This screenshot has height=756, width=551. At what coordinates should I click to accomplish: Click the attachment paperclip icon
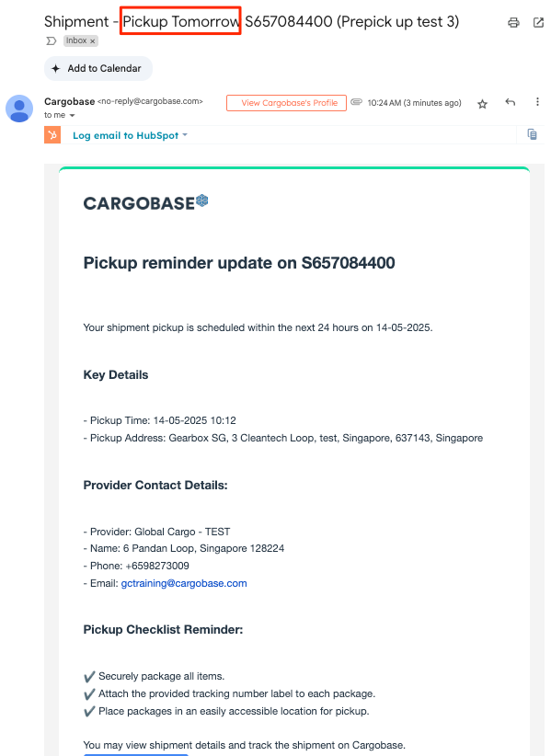(356, 102)
